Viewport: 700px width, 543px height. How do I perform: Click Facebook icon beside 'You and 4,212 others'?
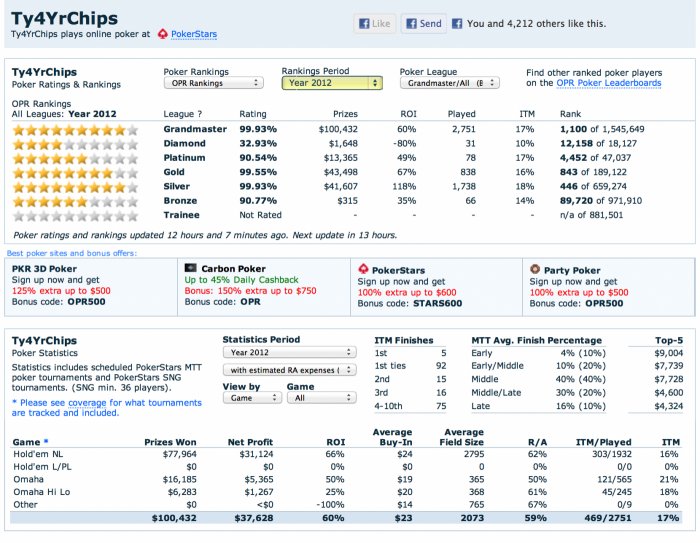[x=457, y=23]
